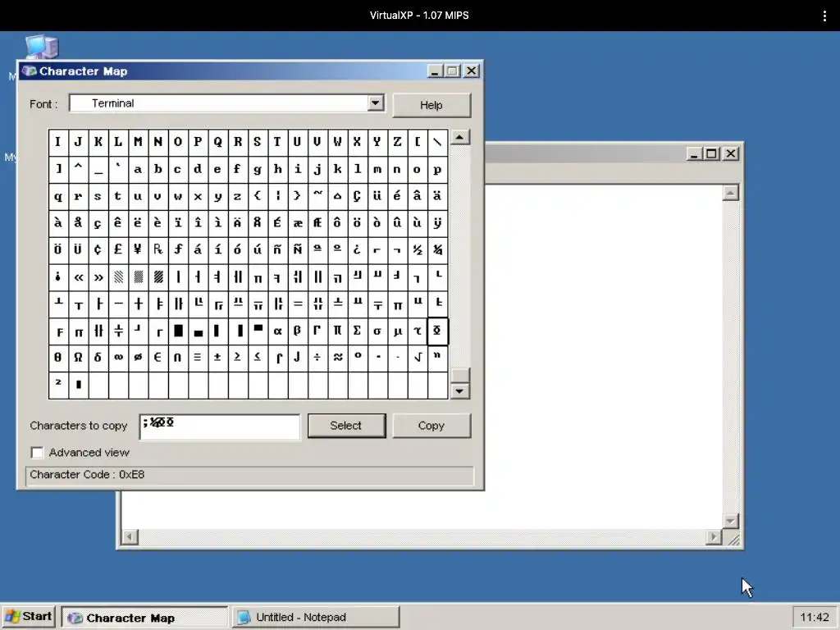Pick the mu µ character cell

tap(398, 331)
